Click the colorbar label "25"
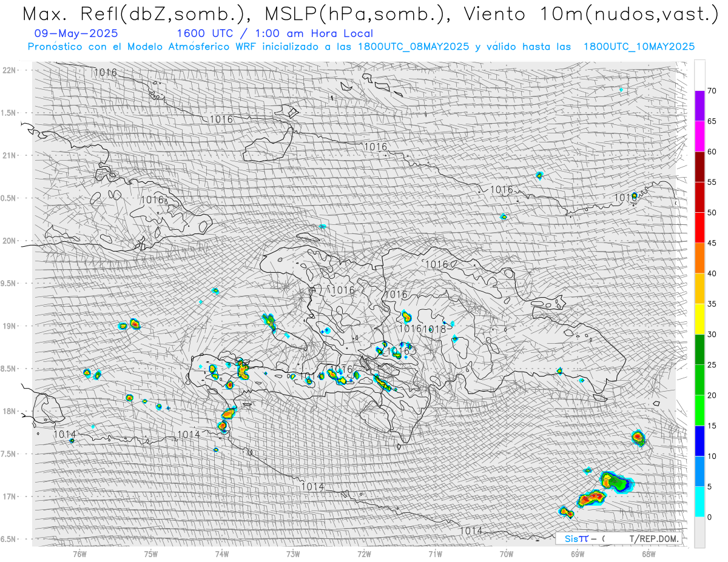Screen dimensions: 728x562 pos(712,365)
